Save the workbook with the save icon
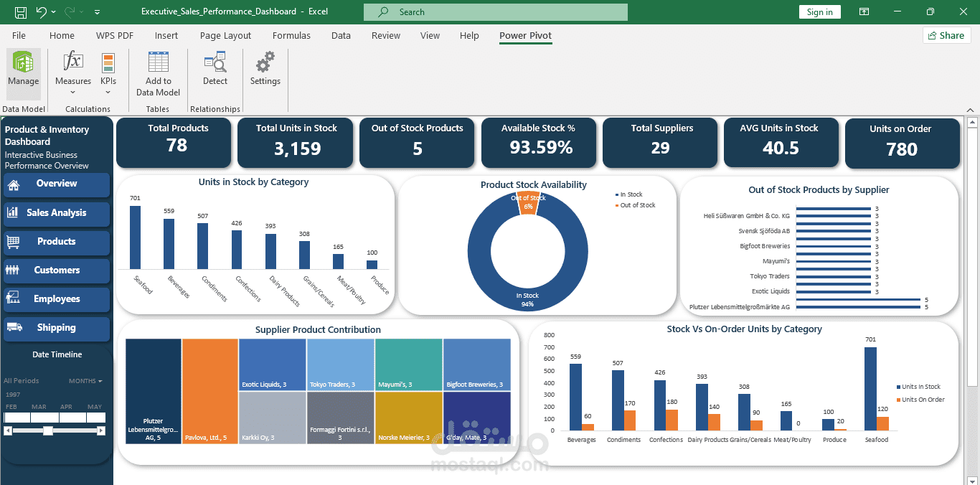The height and width of the screenshot is (485, 980). [x=21, y=12]
